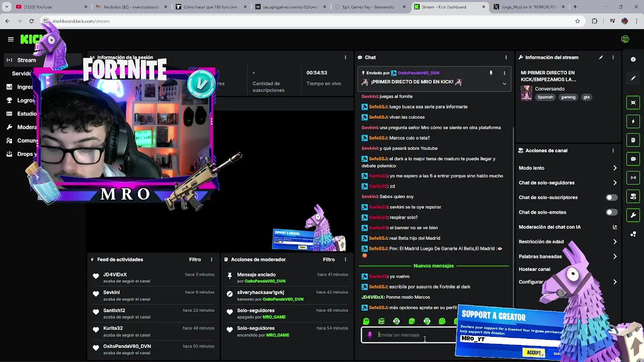Toggle Chat de solo-suscriptores switch
Viewport: 644px width, 362px height.
(611, 198)
